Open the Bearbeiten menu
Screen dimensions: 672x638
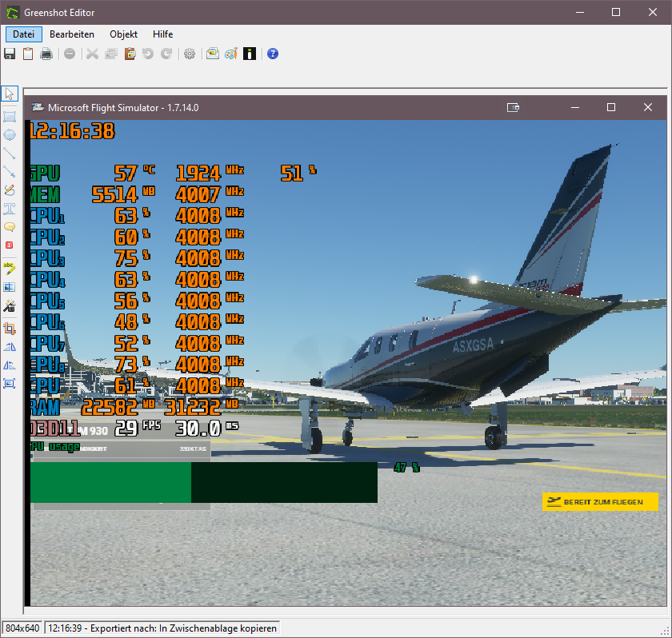71,34
